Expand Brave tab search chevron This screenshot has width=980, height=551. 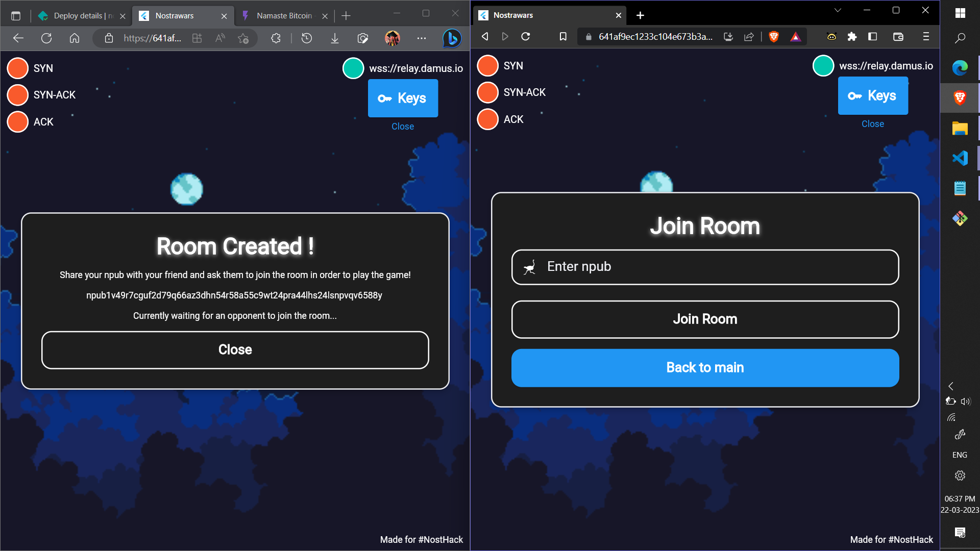click(x=838, y=10)
